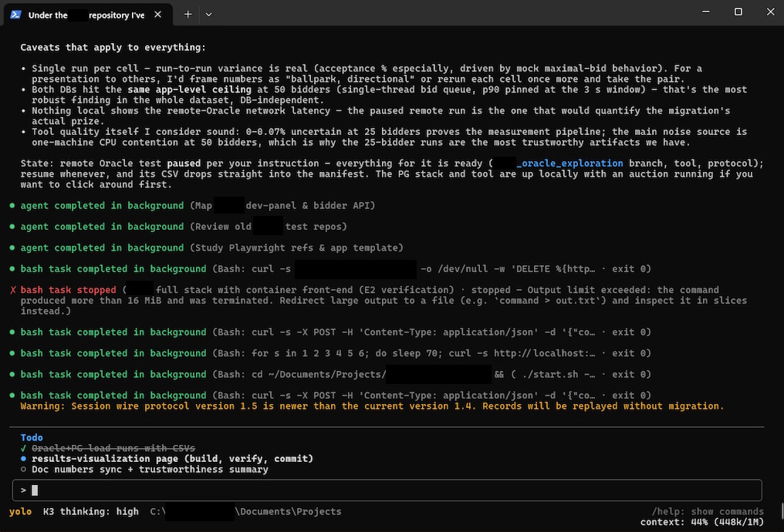Click 'bash task stopped' red text
The image size is (784, 532).
point(68,290)
